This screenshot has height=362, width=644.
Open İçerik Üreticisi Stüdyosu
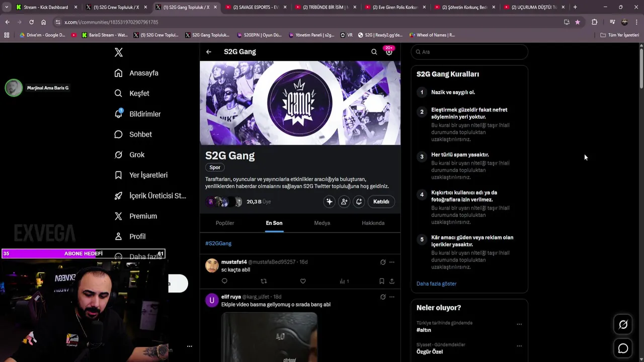pos(150,196)
